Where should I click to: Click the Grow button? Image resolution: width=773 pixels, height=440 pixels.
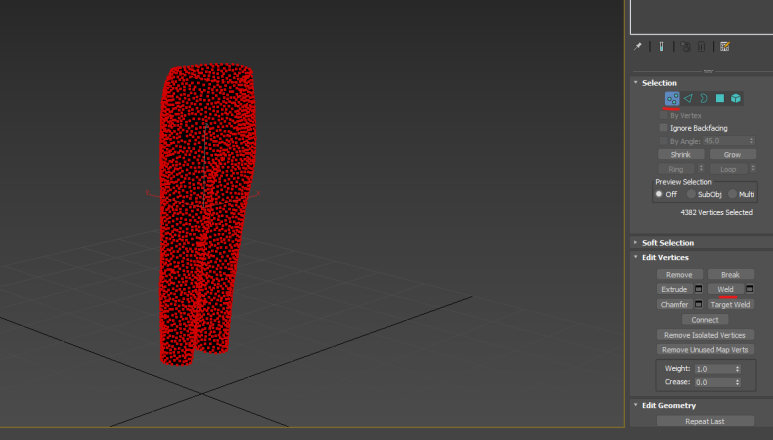coord(732,155)
